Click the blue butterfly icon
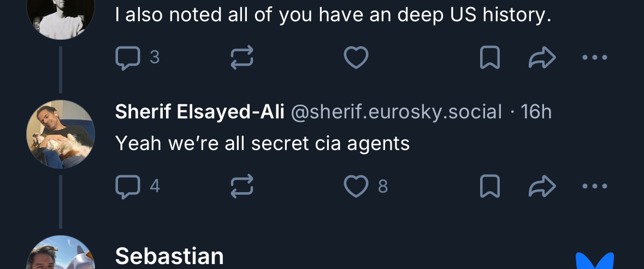Viewport: 644px width, 269px height. [595, 261]
